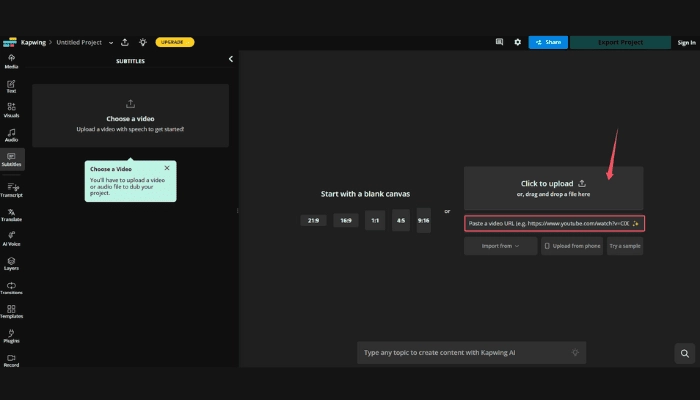
Task: Select the 16:9 canvas ratio
Action: pos(346,220)
